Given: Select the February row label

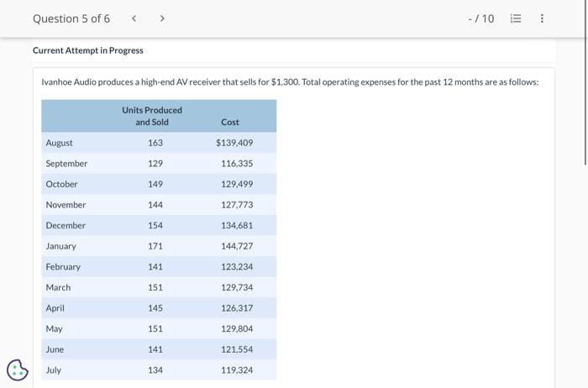Looking at the screenshot, I should [x=63, y=267].
